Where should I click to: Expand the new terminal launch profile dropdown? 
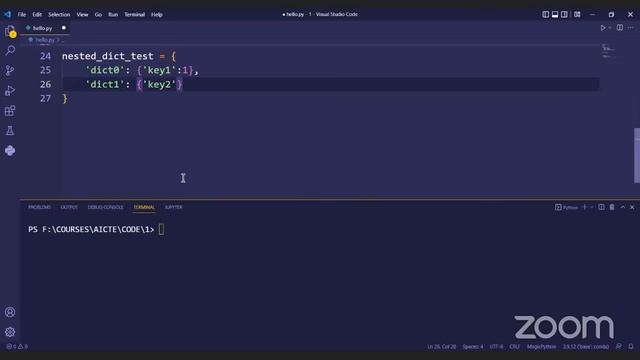point(591,207)
